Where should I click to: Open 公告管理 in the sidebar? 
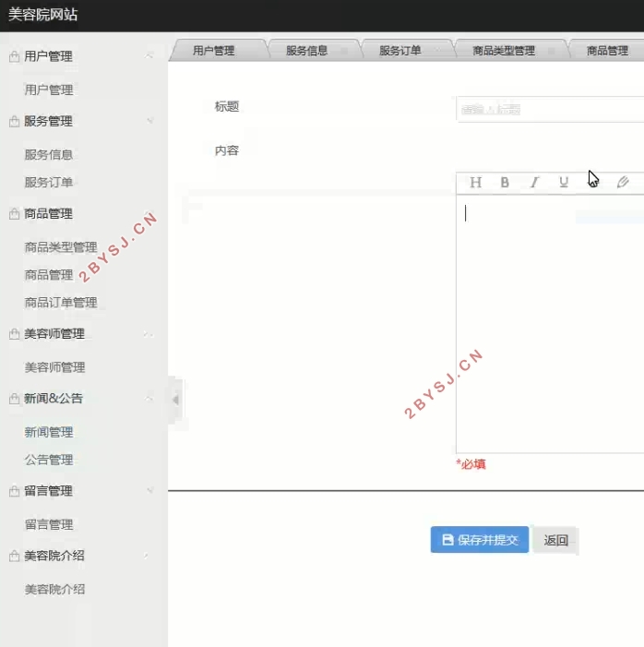click(x=49, y=460)
